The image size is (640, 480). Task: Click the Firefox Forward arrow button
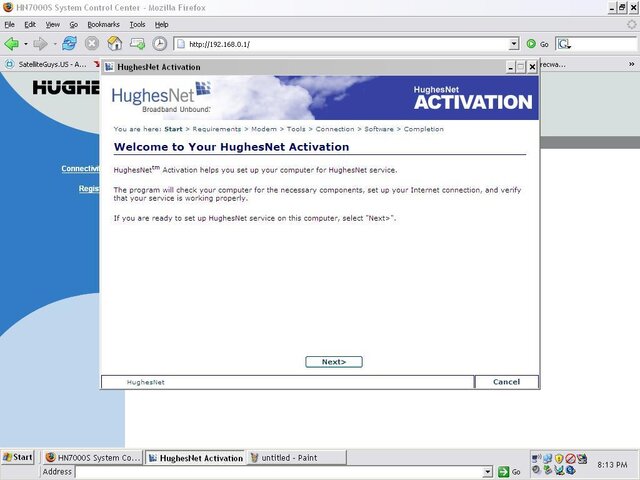click(x=40, y=44)
